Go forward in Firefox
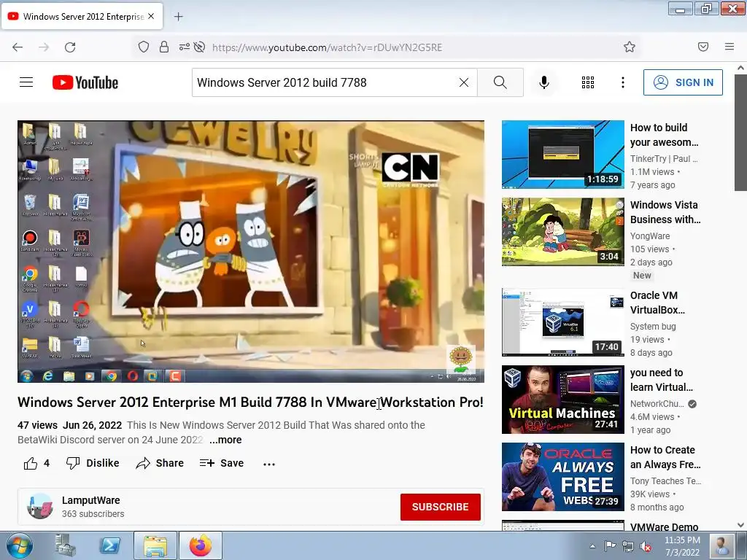The height and width of the screenshot is (560, 747). (44, 47)
